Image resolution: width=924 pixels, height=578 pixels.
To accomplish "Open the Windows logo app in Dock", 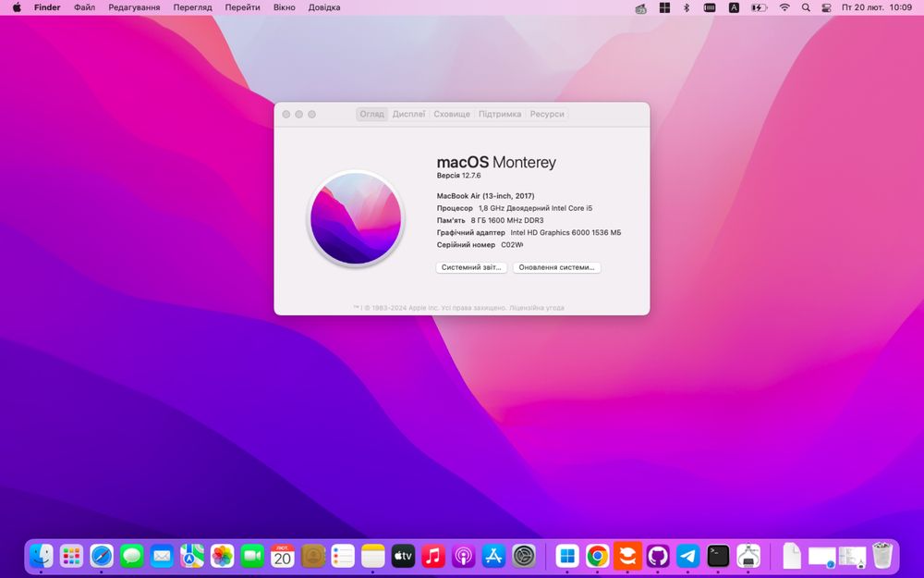I will pyautogui.click(x=567, y=556).
